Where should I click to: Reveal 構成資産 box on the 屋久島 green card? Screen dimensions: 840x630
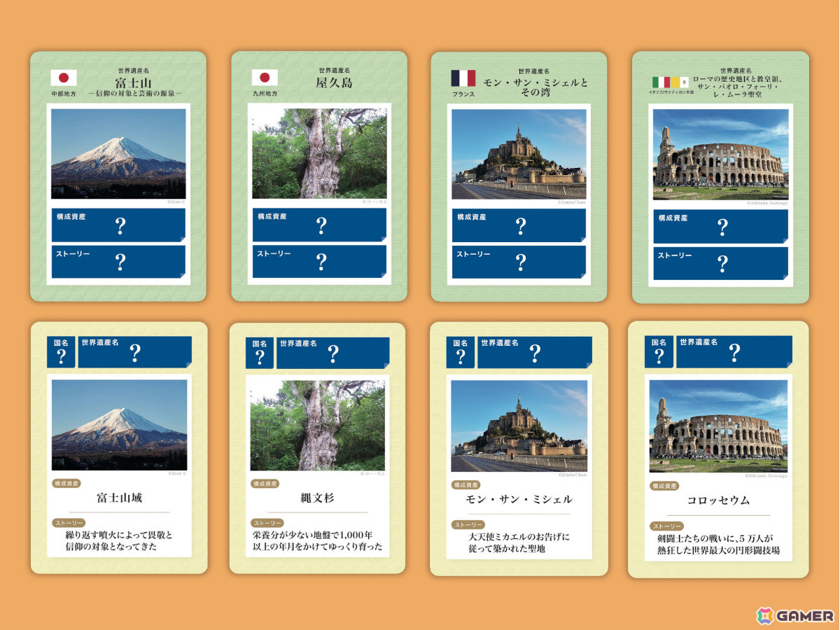point(319,225)
